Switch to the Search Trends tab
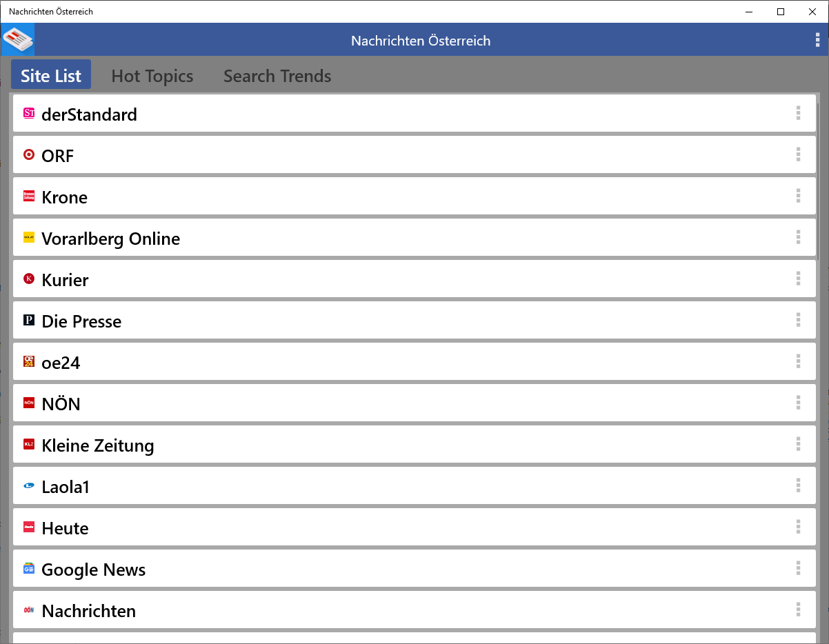The height and width of the screenshot is (644, 829). pyautogui.click(x=277, y=76)
